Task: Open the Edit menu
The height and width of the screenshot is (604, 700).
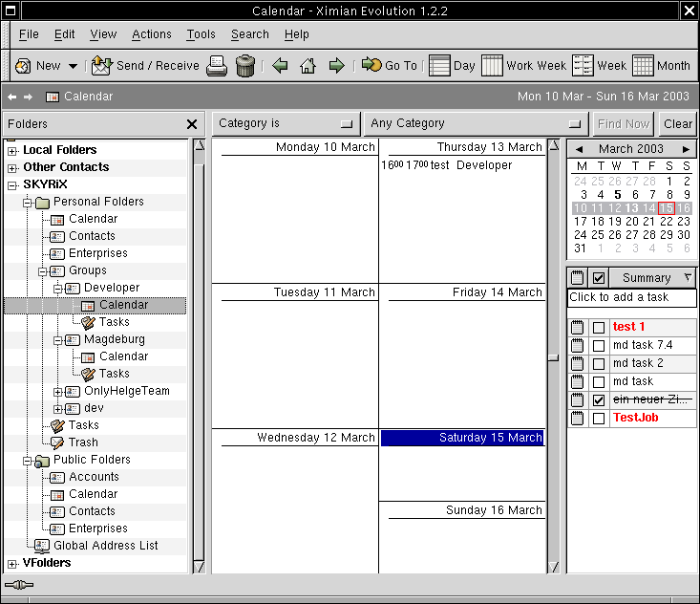Action: (64, 34)
